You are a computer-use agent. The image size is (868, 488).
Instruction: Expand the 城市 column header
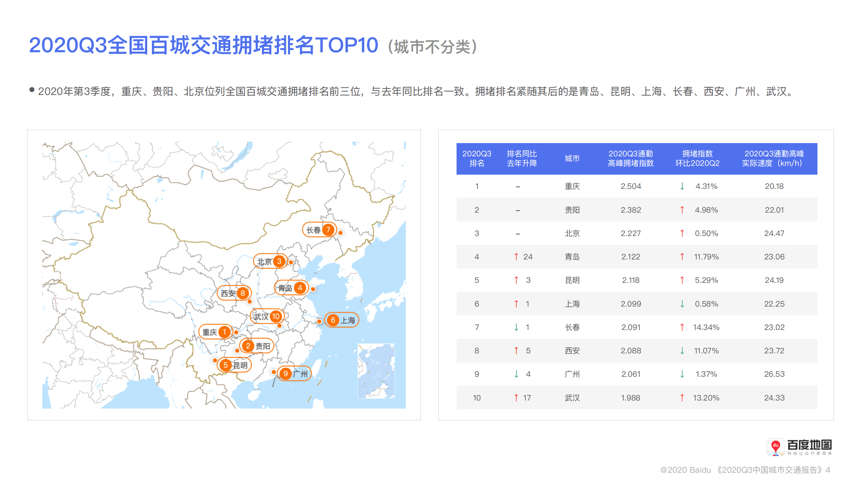572,159
